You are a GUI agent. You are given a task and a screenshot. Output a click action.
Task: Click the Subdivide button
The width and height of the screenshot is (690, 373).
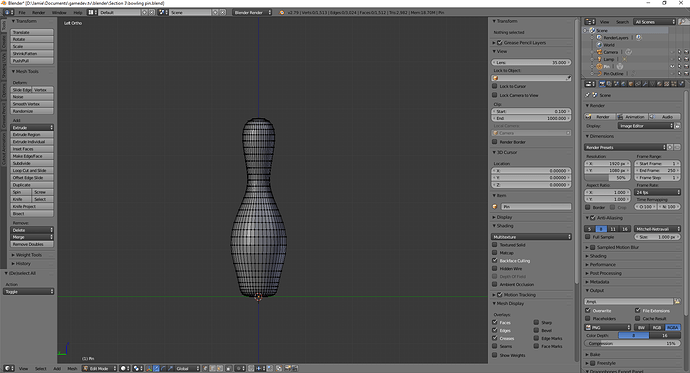tap(32, 163)
